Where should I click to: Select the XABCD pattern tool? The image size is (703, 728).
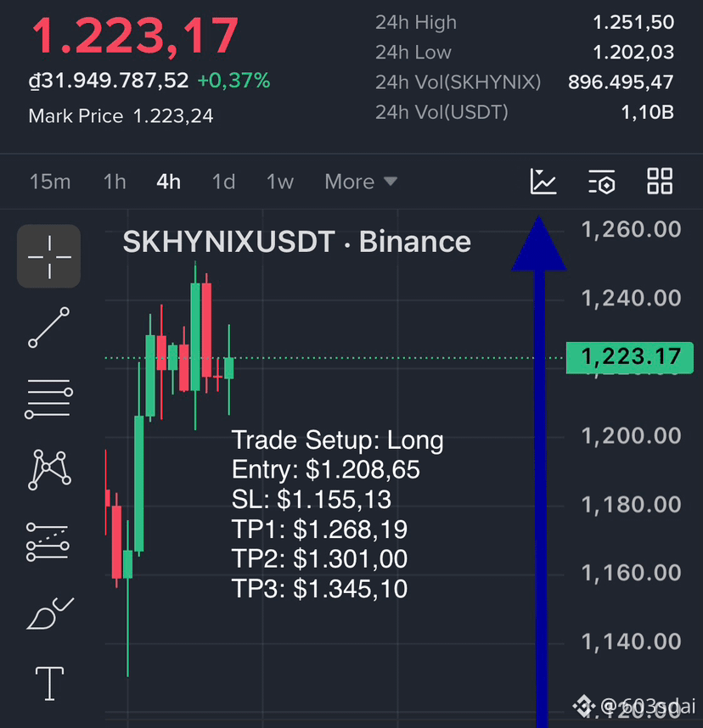click(x=49, y=470)
